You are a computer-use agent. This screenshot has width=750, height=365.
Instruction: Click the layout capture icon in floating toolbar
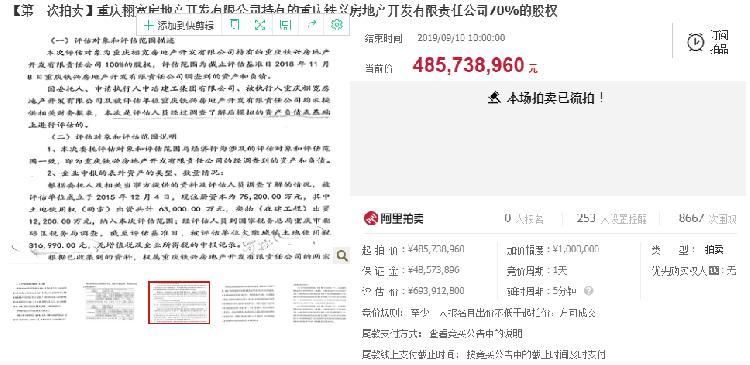coord(286,25)
